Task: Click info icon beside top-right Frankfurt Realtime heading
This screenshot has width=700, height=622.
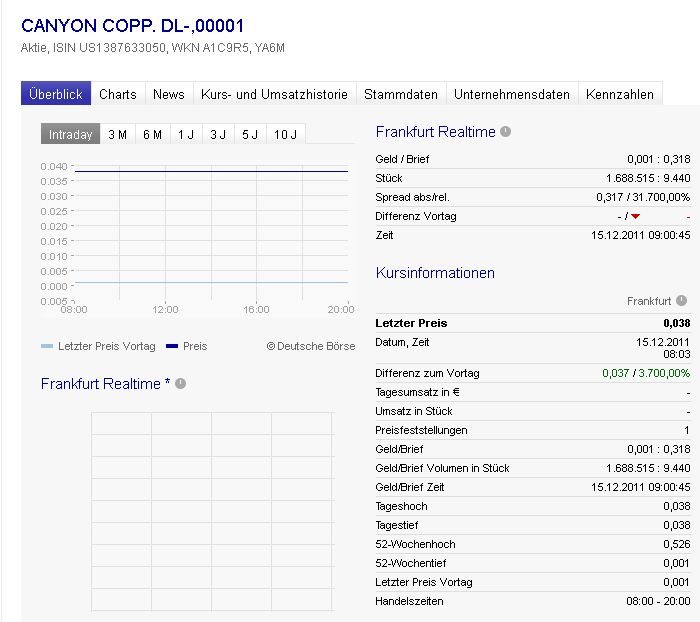Action: (x=506, y=132)
